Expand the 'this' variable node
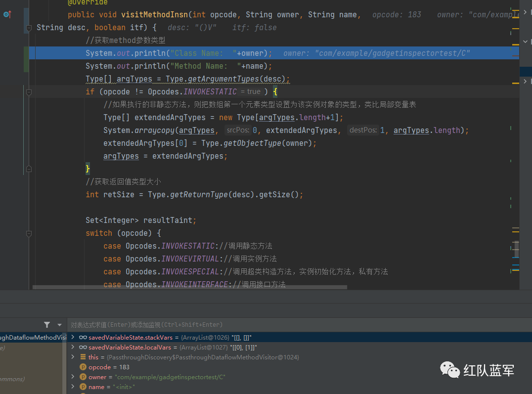Viewport: 532px width, 394px height. pos(73,357)
